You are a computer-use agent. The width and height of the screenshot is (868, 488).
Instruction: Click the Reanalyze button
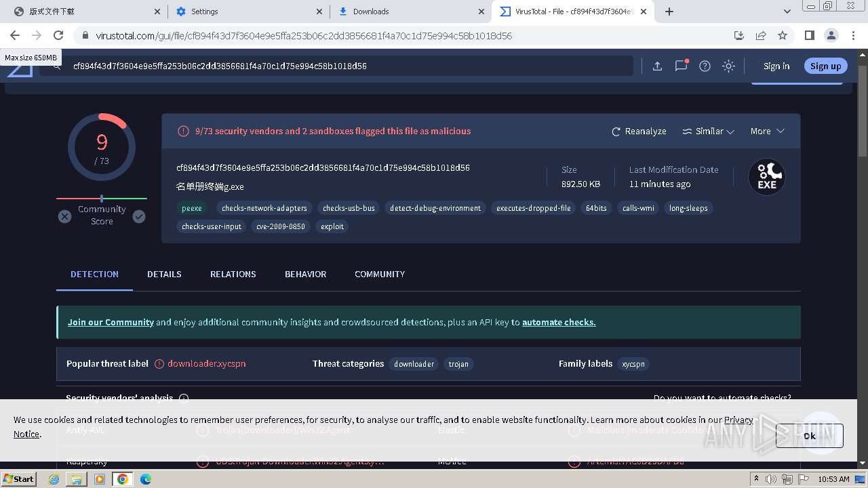point(639,131)
